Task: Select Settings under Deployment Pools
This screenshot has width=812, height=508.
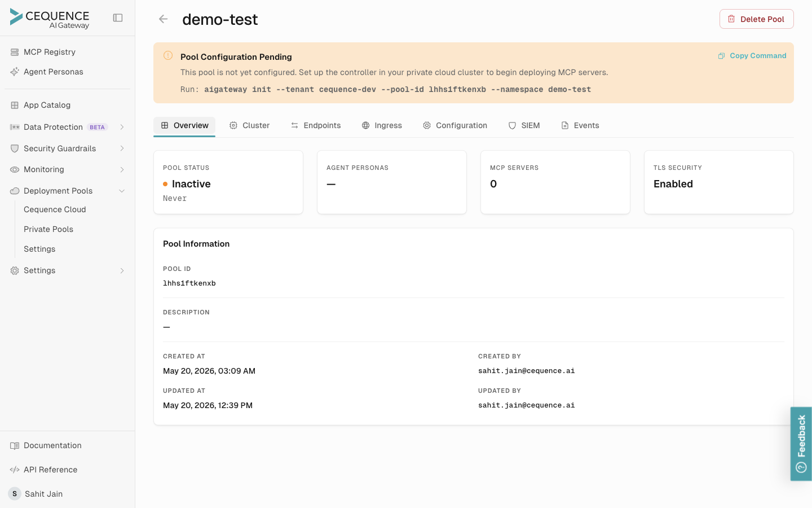Action: 39,249
